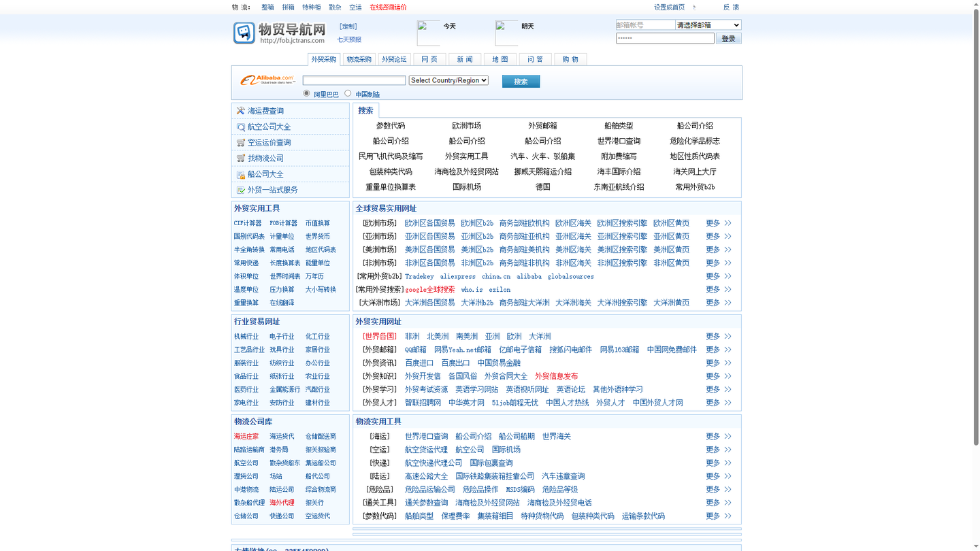The height and width of the screenshot is (551, 980).
Task: Expand 更多 for the 大洋洲市场 row
Action: (713, 303)
